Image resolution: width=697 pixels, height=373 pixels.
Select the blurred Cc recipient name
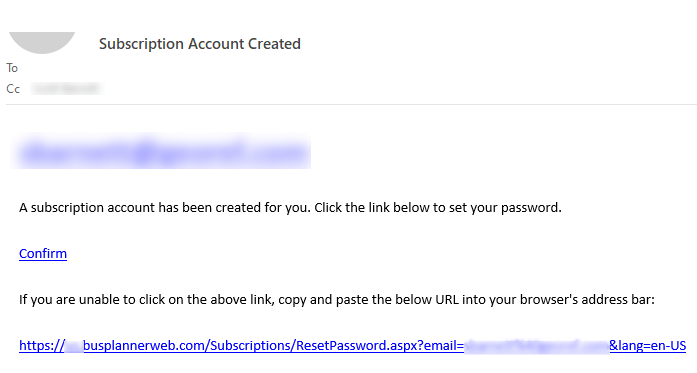[x=67, y=88]
